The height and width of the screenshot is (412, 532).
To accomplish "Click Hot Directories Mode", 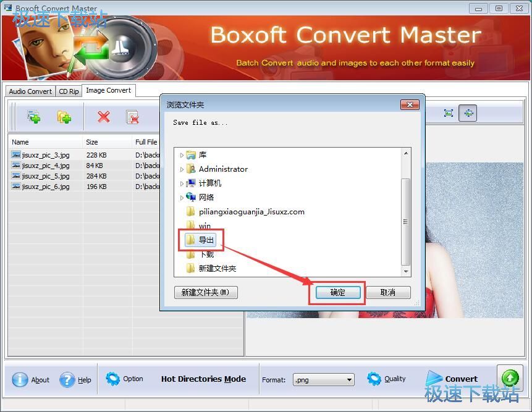I will click(203, 379).
